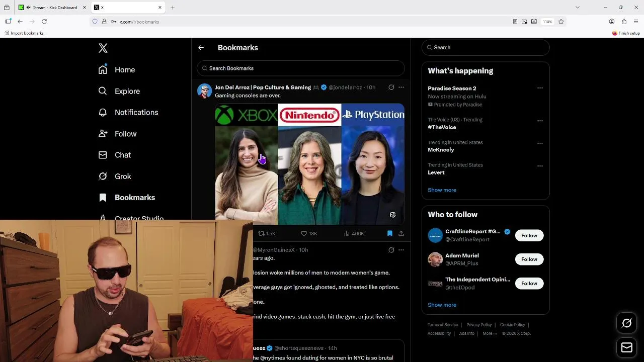
Task: Open more options for McKneely trend
Action: coord(540,143)
